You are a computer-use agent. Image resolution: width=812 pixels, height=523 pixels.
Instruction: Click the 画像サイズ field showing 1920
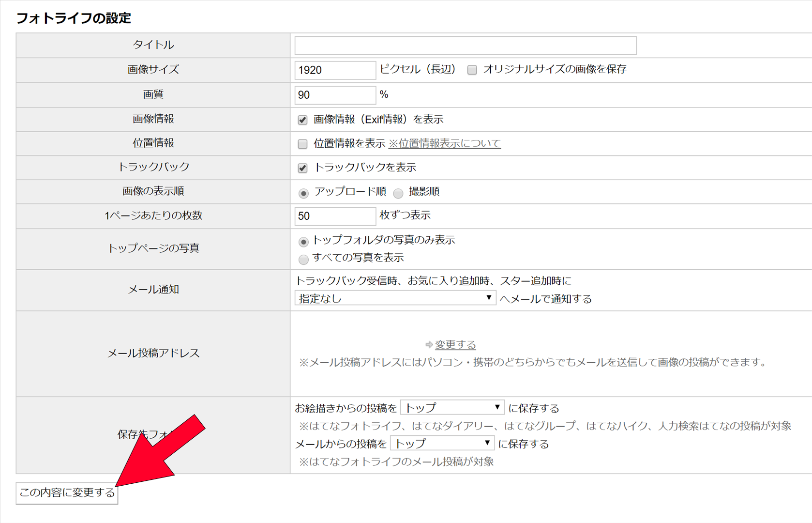pos(335,70)
